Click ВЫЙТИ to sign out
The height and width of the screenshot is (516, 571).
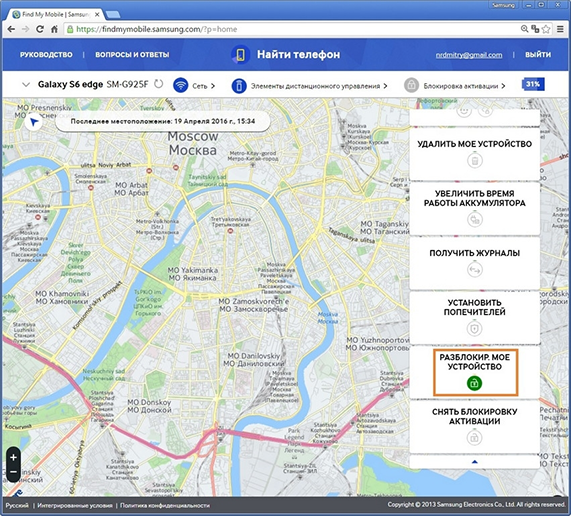click(538, 55)
